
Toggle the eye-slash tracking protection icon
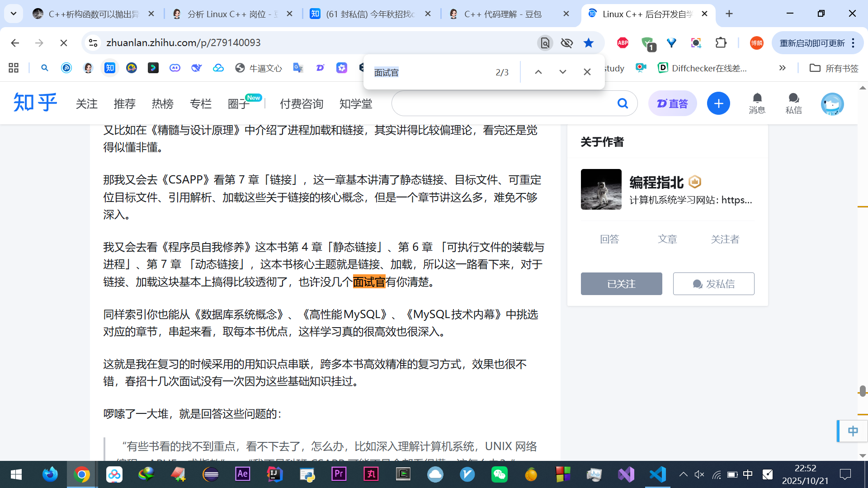pos(566,43)
